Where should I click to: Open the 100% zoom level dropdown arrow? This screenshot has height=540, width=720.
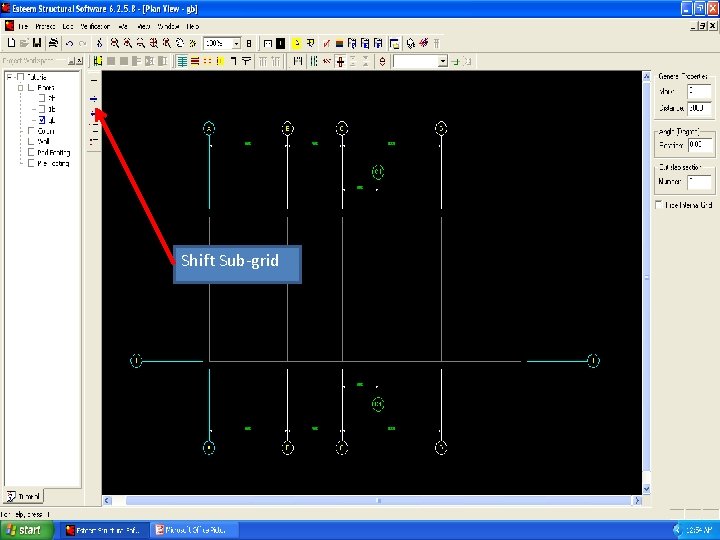(236, 44)
